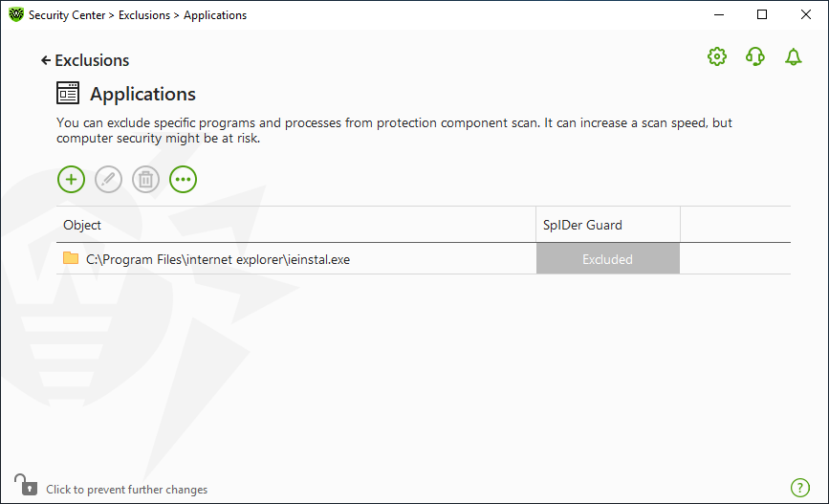829x504 pixels.
Task: Open the three-dots more options button
Action: pos(183,179)
